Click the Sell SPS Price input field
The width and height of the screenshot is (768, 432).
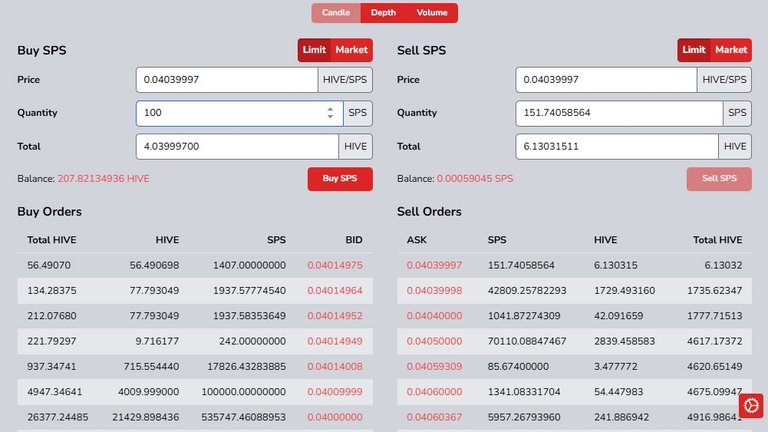[606, 80]
